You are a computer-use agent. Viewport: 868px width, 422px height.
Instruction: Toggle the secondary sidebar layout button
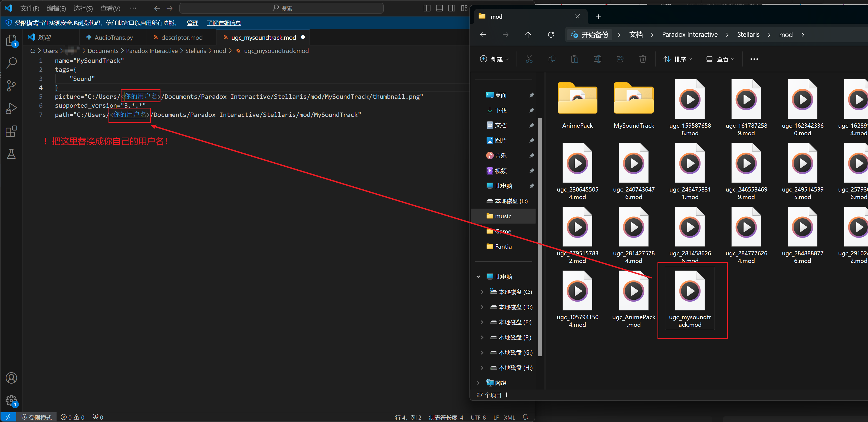(x=452, y=8)
